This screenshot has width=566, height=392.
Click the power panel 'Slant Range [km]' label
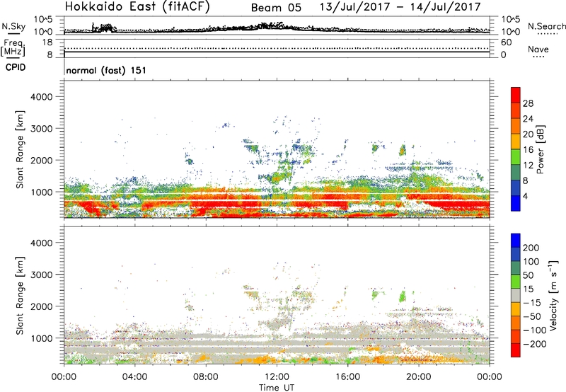(20, 149)
